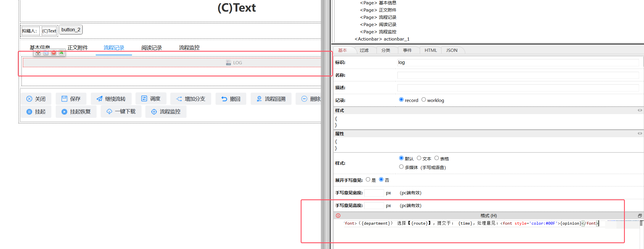Click the 名称 input field
This screenshot has height=249, width=644.
(x=518, y=75)
